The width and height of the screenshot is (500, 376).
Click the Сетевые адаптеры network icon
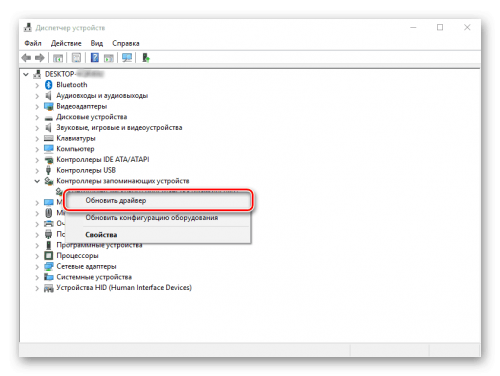pyautogui.click(x=49, y=266)
